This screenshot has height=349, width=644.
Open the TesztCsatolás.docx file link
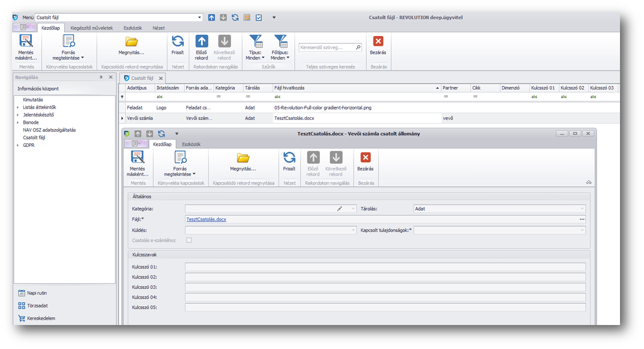click(x=206, y=219)
